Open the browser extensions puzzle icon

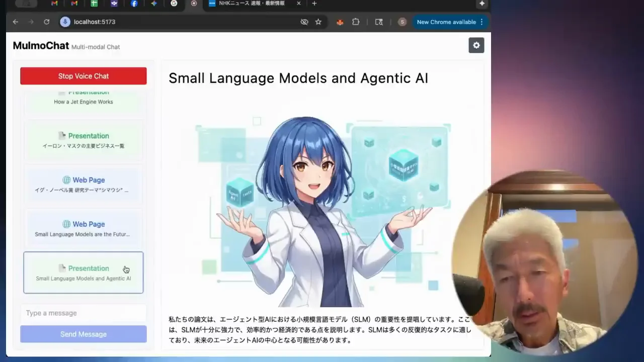coord(356,22)
